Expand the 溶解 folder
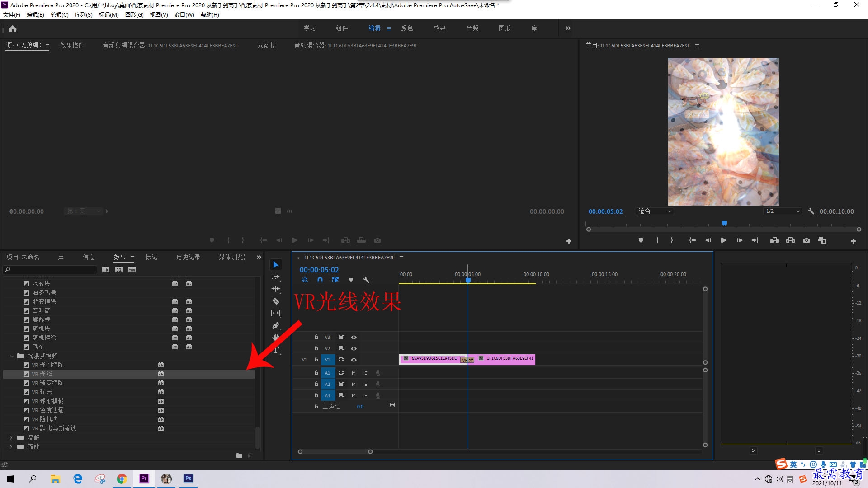 (x=11, y=438)
